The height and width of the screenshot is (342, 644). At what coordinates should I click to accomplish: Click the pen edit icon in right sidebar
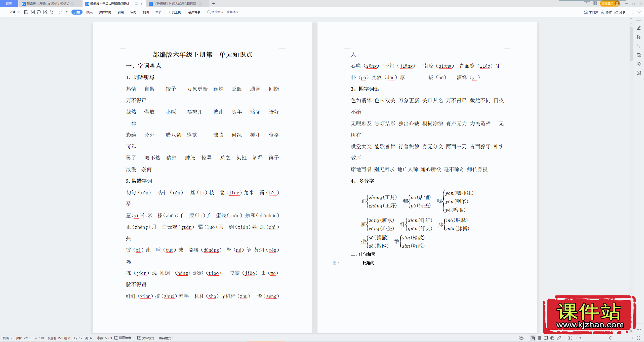coord(638,28)
